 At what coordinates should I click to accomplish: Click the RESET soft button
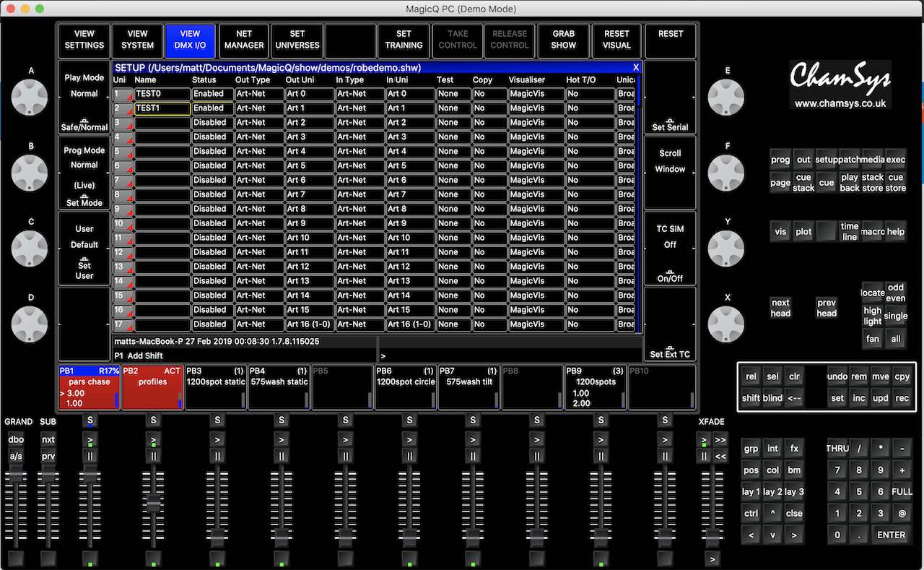click(x=671, y=40)
